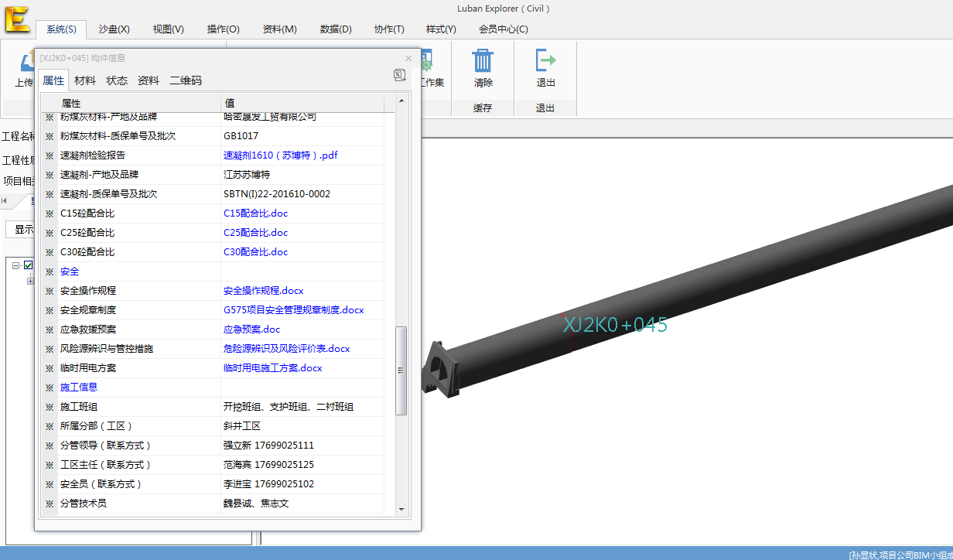This screenshot has width=953, height=560.
Task: Click the SBTN(I)22-201610-0002 value cell
Action: [x=302, y=194]
